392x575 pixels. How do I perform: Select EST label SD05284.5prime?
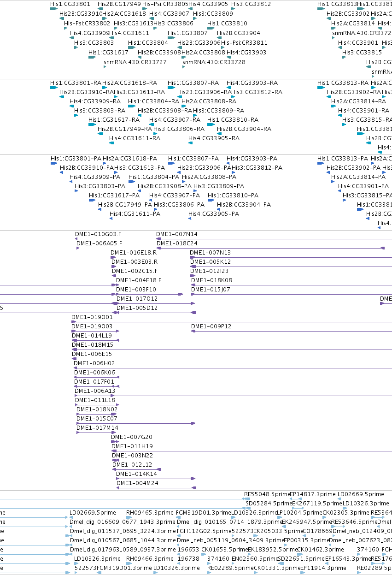tap(269, 504)
